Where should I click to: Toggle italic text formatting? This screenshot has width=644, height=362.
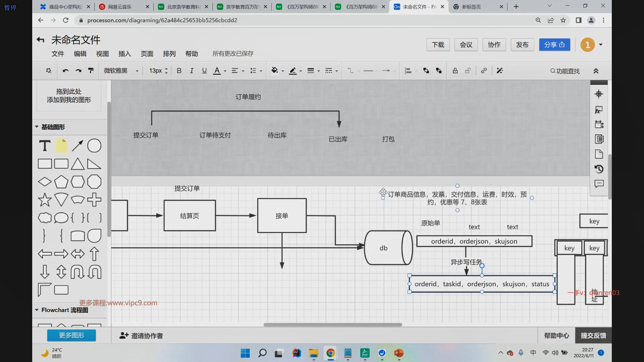192,71
